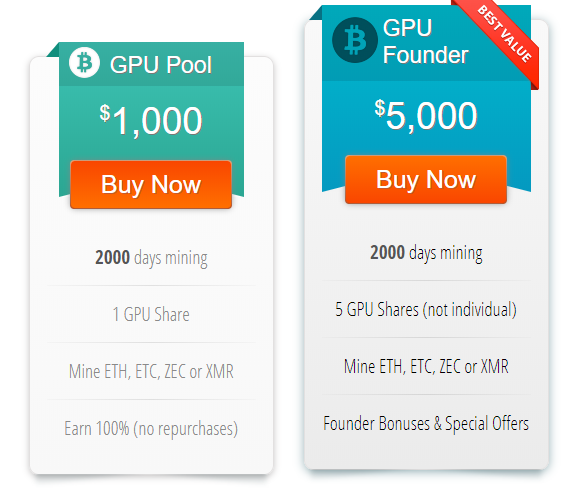Click Mine ETH, ETC, ZEC in Founder card

tap(426, 366)
